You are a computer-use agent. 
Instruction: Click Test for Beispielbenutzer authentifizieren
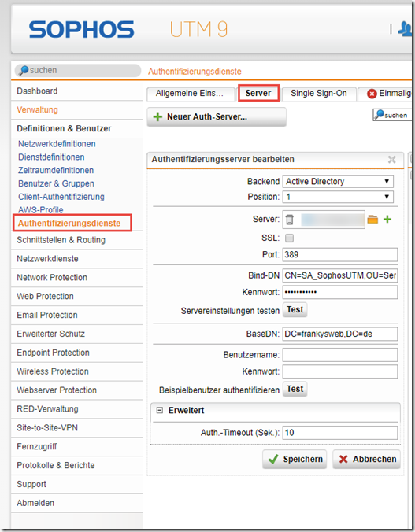coord(295,389)
